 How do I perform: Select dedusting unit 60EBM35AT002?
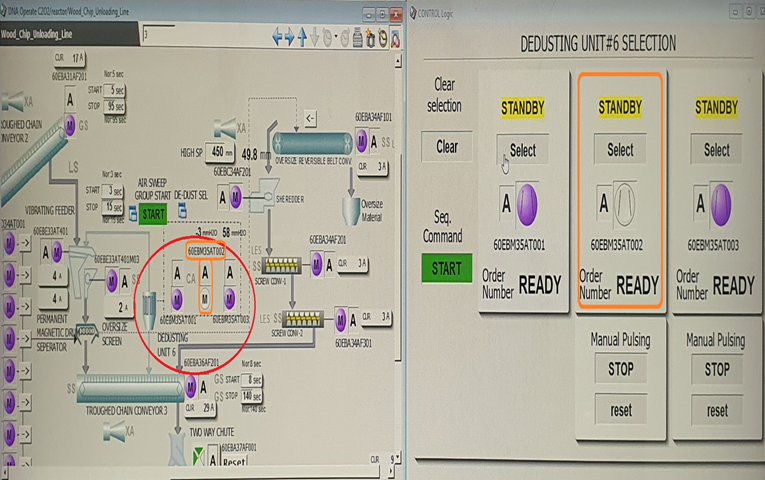point(620,150)
